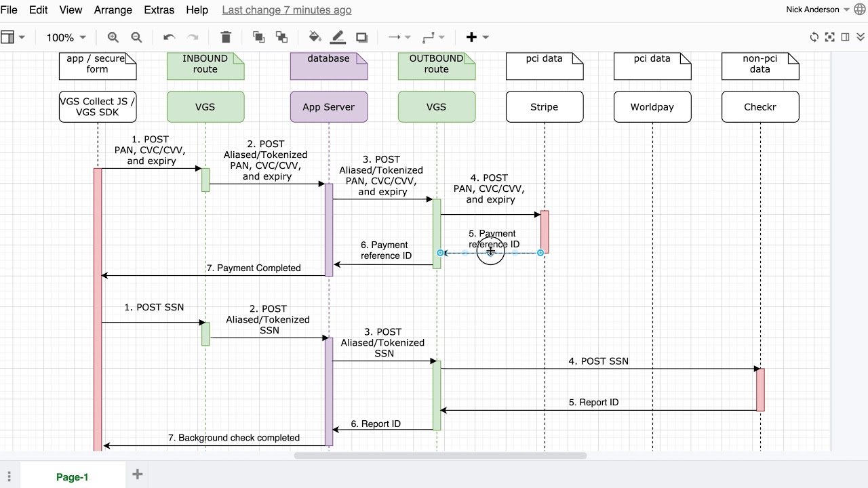Toggle the Format panel icon
868x488 pixels.
point(846,37)
